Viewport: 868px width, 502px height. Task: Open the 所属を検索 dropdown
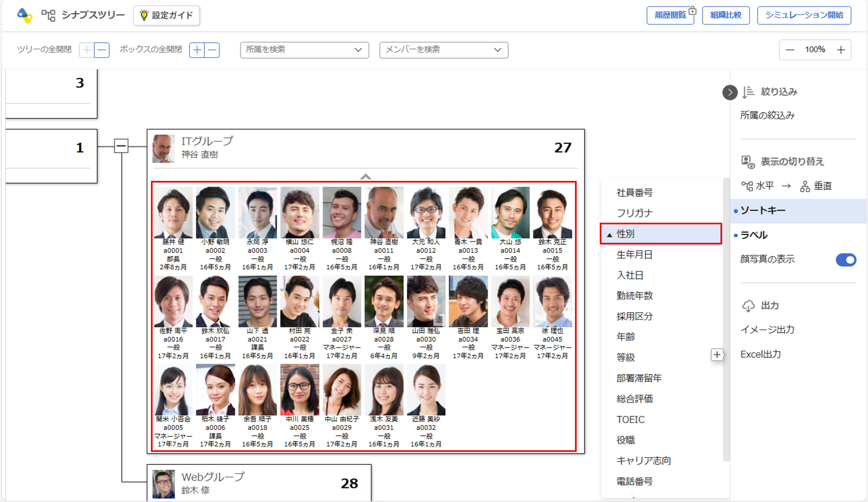click(304, 50)
